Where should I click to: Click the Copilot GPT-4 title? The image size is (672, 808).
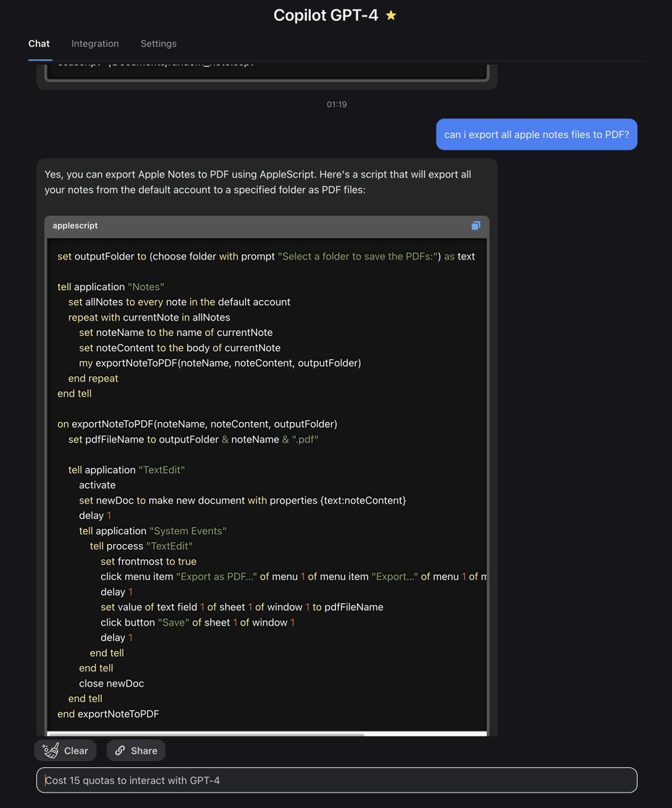click(x=326, y=15)
